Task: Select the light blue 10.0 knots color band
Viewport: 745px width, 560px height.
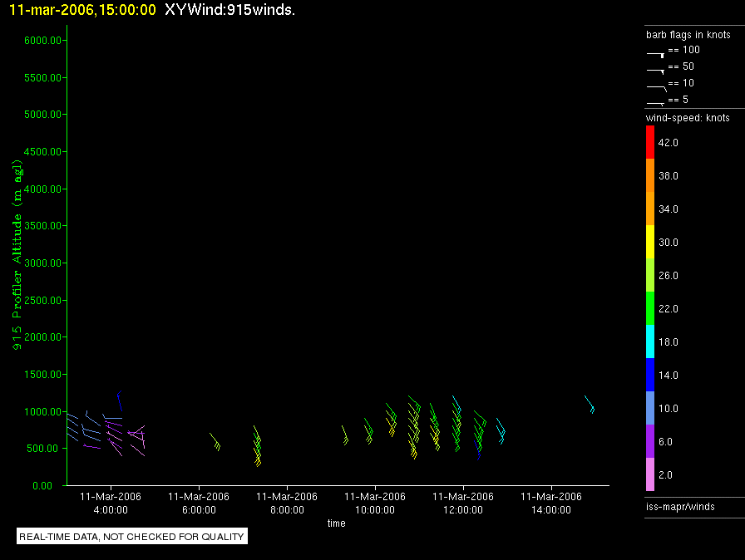Action: pos(650,408)
